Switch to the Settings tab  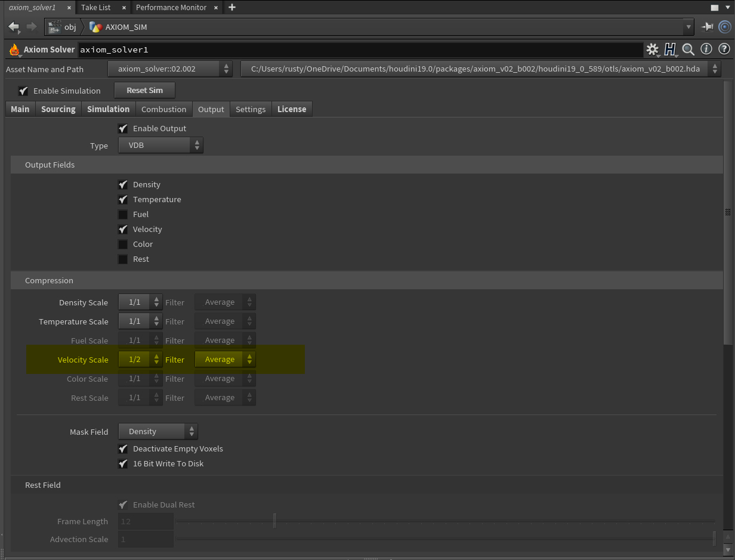pos(251,109)
